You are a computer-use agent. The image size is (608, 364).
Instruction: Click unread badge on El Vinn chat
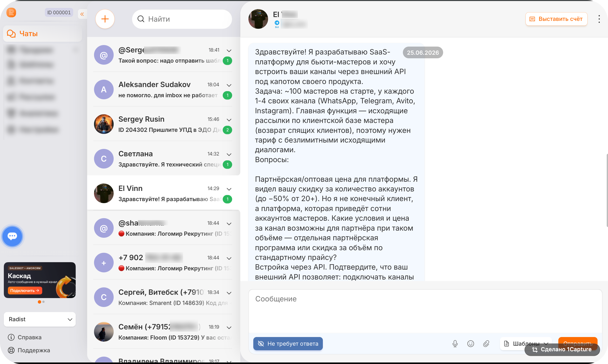point(227,199)
